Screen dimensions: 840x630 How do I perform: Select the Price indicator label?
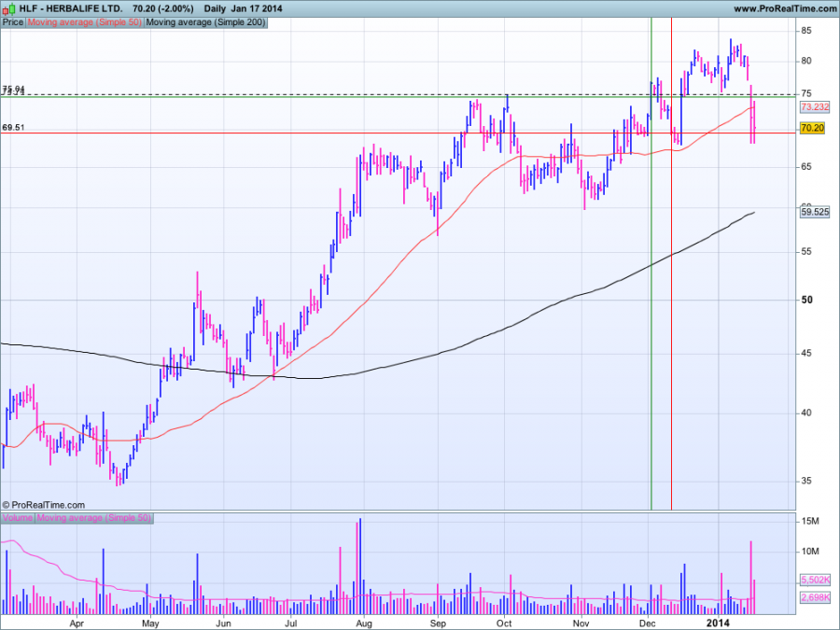[x=13, y=22]
